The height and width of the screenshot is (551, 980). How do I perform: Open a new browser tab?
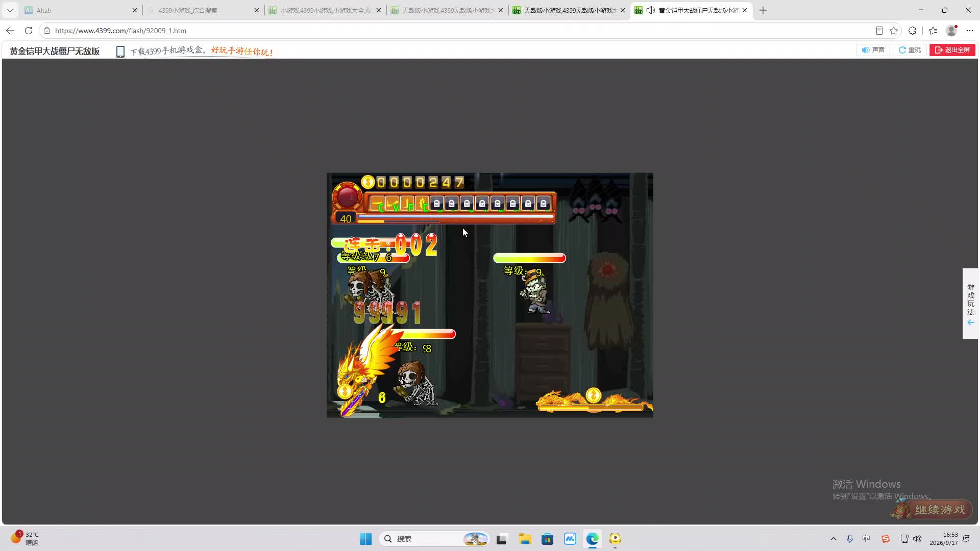tap(763, 10)
